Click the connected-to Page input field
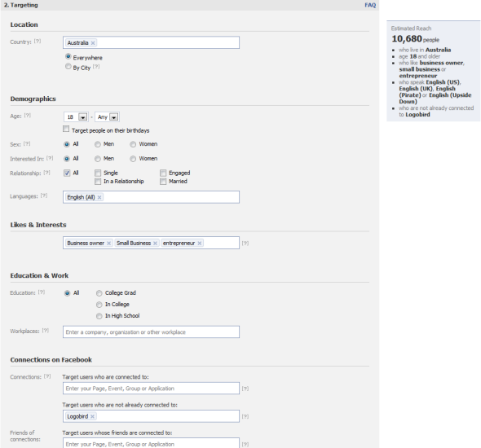The image size is (481, 448). [152, 389]
